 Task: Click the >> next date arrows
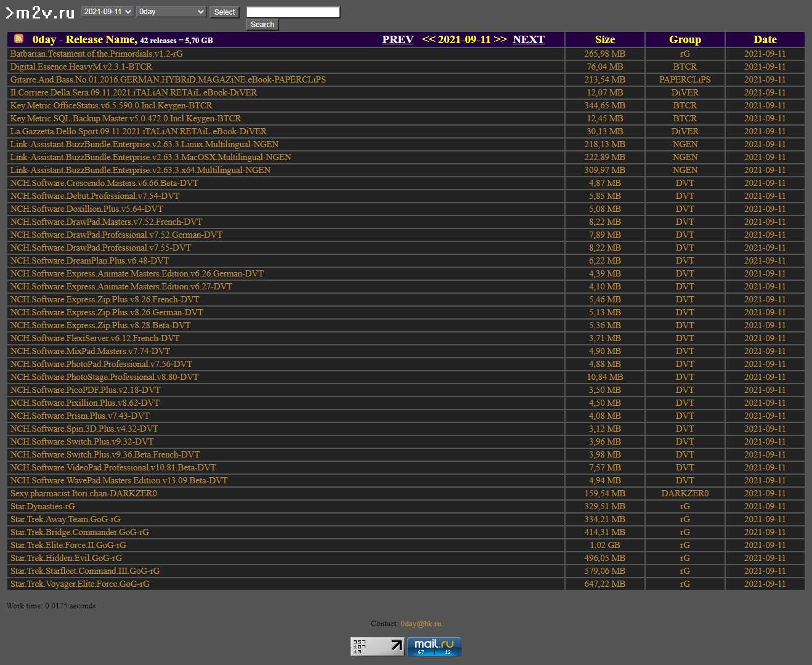click(500, 39)
